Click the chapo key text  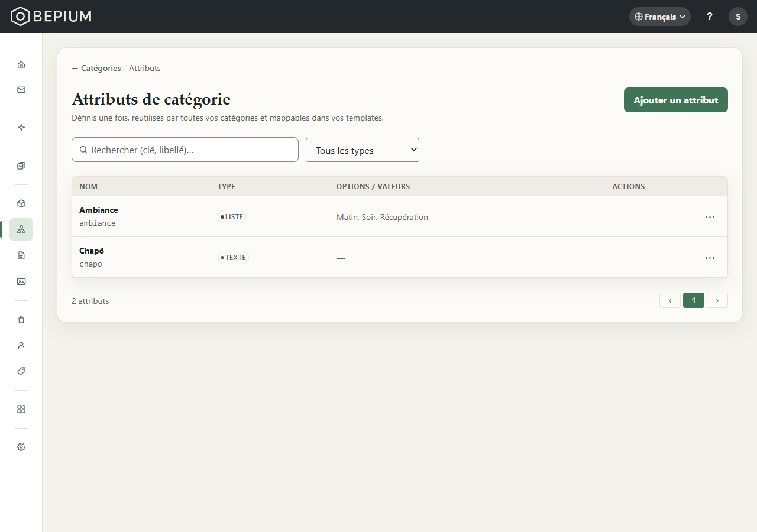90,264
